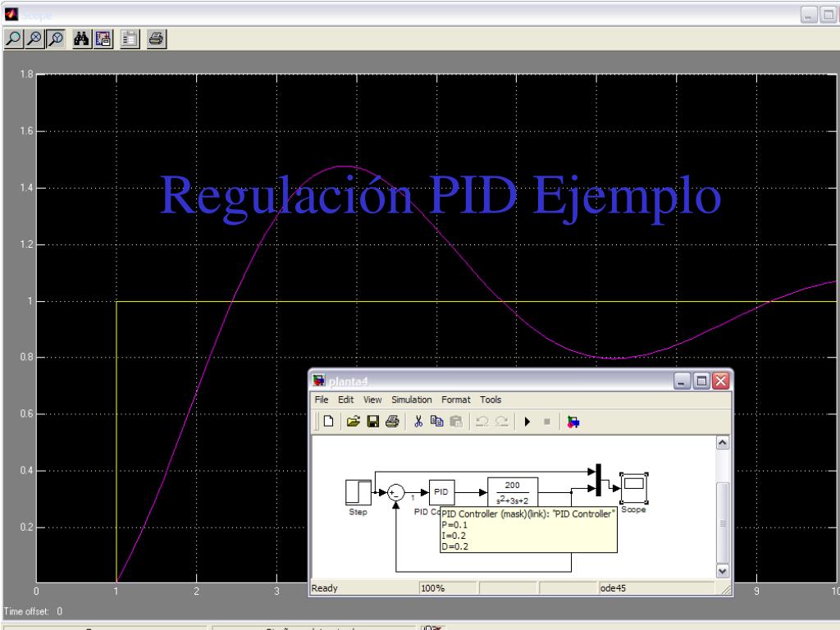Click the Copy icon in planta4 toolbar
The width and height of the screenshot is (840, 630).
[x=437, y=422]
